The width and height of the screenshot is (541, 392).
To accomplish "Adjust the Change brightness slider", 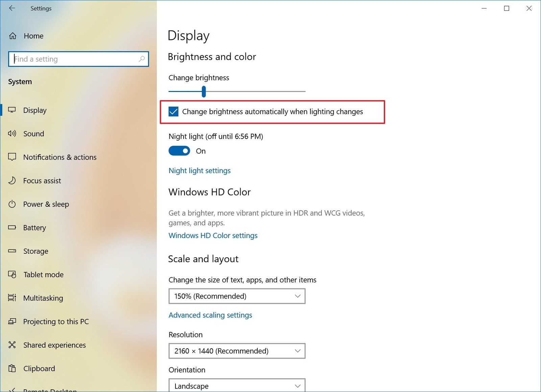I will (x=204, y=91).
